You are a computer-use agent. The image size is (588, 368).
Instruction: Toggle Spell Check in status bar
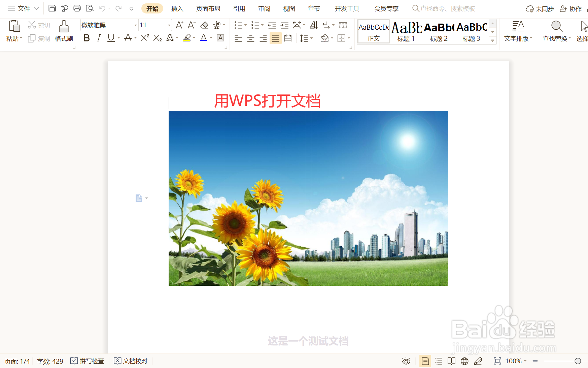click(x=87, y=361)
